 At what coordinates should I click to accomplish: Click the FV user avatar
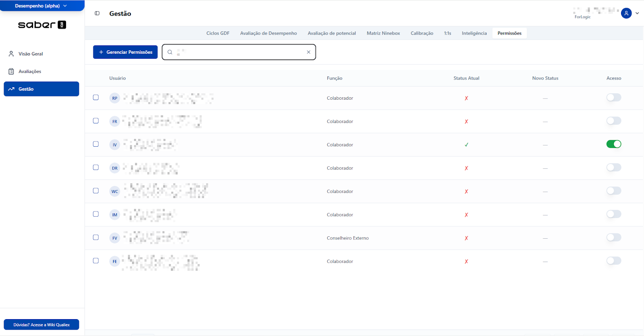pos(115,238)
